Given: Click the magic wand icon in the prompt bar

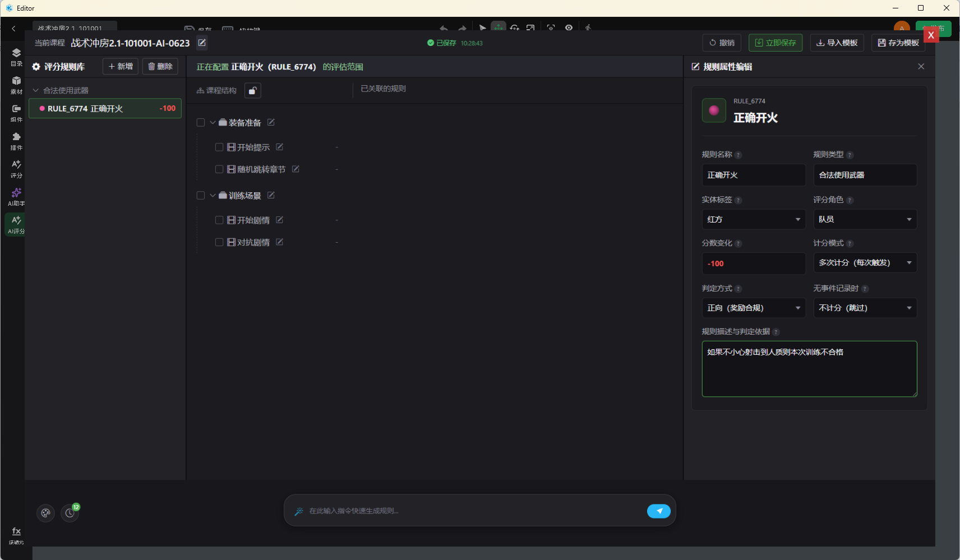Looking at the screenshot, I should 299,511.
